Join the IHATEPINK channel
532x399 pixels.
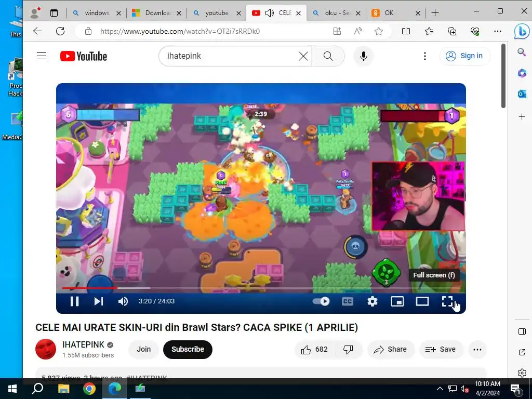(143, 349)
